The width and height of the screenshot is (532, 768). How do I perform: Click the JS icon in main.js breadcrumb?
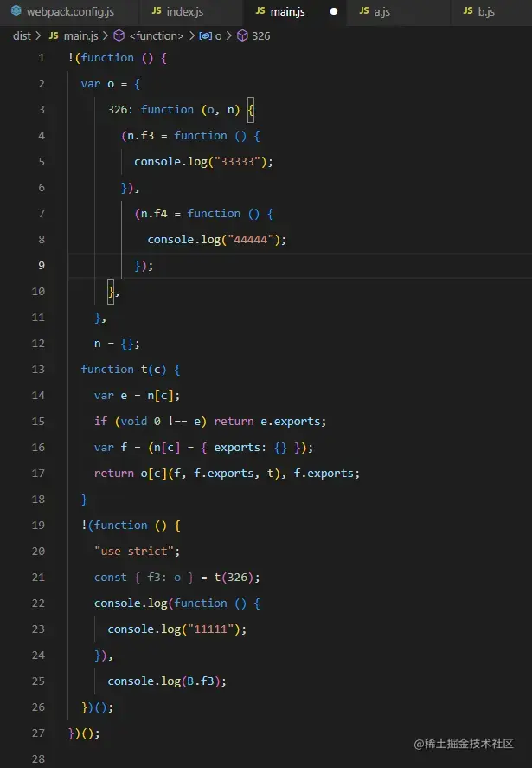[54, 35]
